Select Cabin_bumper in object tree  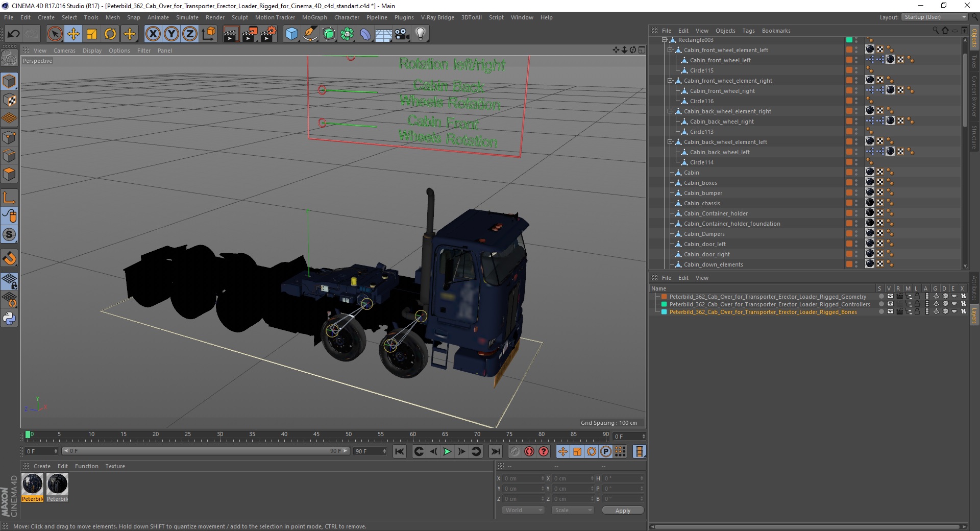703,193
